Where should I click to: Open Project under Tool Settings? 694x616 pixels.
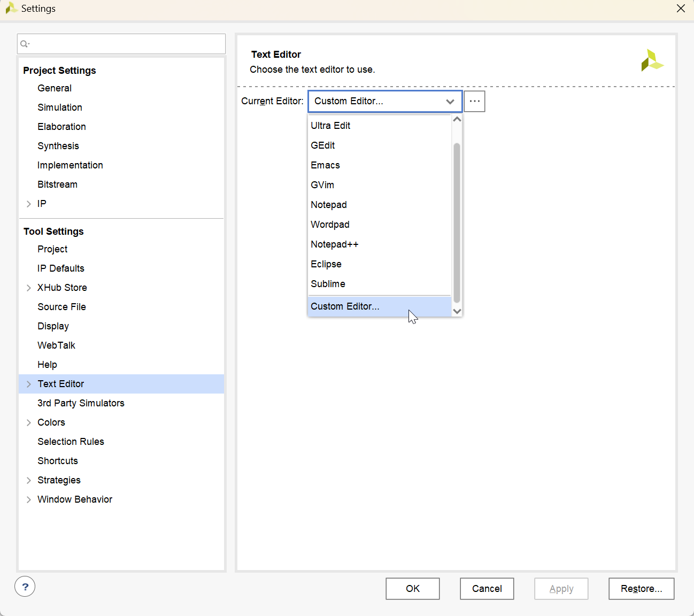click(52, 249)
